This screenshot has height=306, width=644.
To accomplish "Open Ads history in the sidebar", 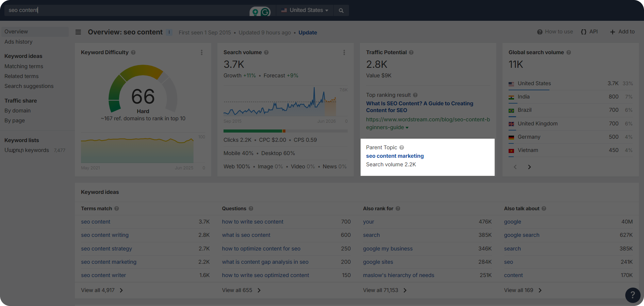I will click(x=18, y=42).
